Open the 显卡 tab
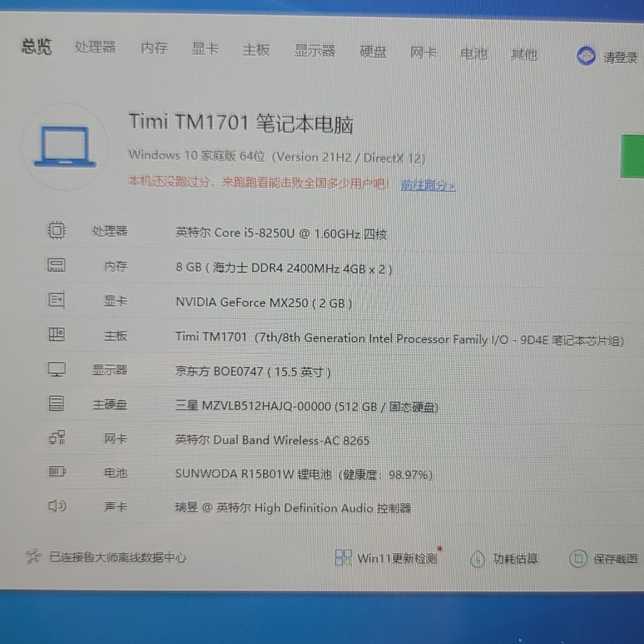This screenshot has width=644, height=644. point(205,49)
